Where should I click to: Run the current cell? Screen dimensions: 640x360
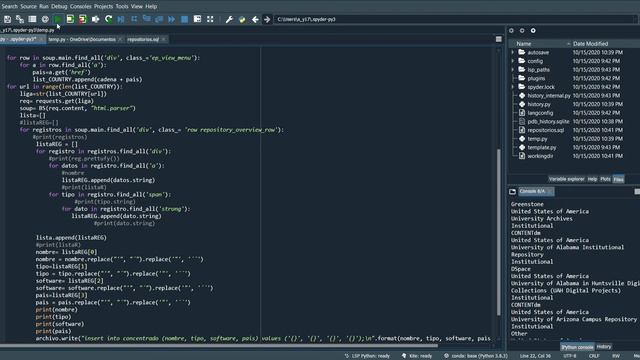point(70,19)
